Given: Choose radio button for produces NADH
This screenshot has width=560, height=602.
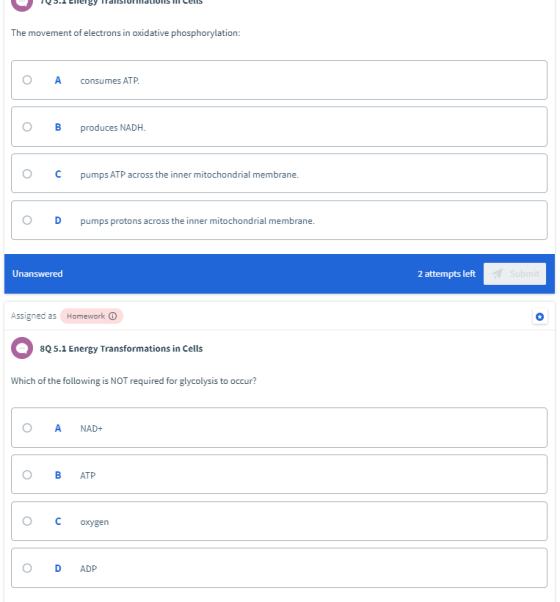Looking at the screenshot, I should click(27, 127).
